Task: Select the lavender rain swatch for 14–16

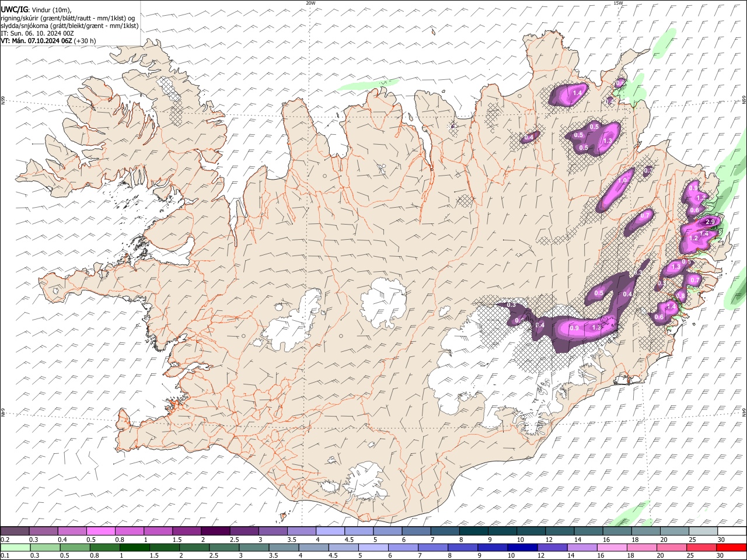Action: (581, 548)
